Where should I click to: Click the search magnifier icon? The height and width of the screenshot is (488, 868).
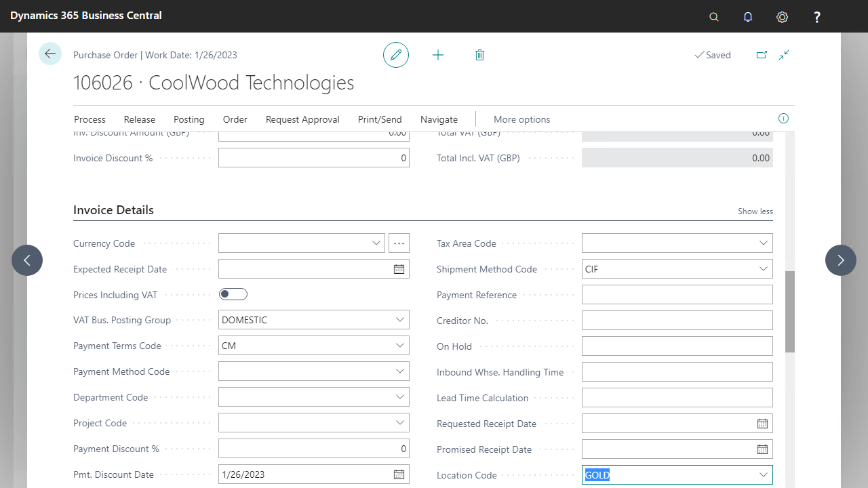(713, 17)
